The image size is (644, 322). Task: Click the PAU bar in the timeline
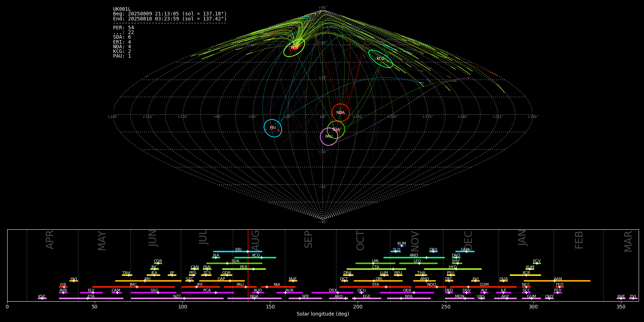(x=240, y=287)
